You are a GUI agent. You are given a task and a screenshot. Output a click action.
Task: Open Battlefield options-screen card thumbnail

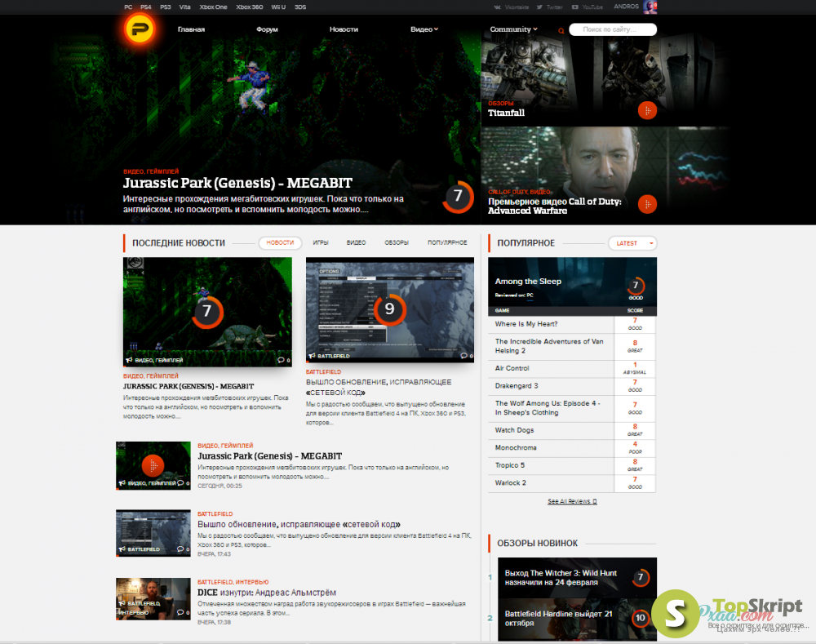click(x=390, y=310)
